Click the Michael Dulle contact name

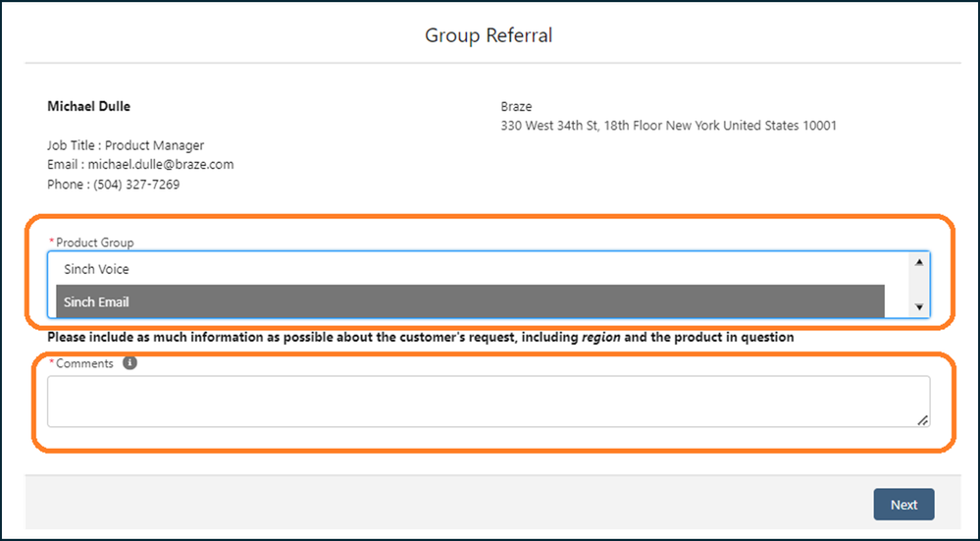point(88,106)
